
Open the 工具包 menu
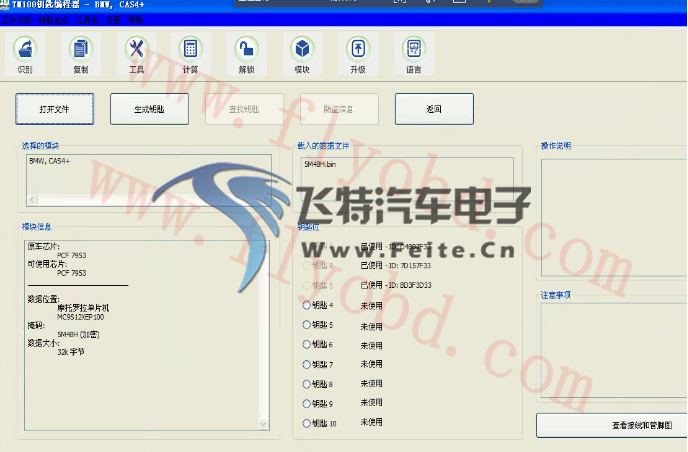coord(87,20)
